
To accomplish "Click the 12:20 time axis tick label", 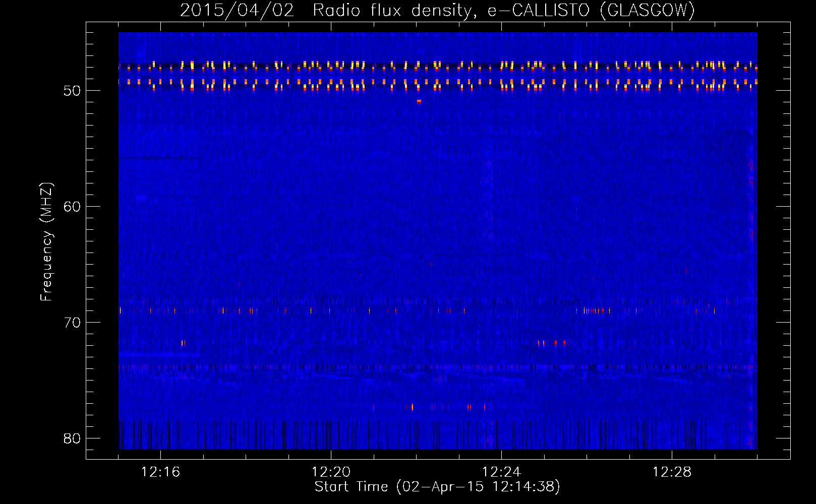I will [x=331, y=472].
